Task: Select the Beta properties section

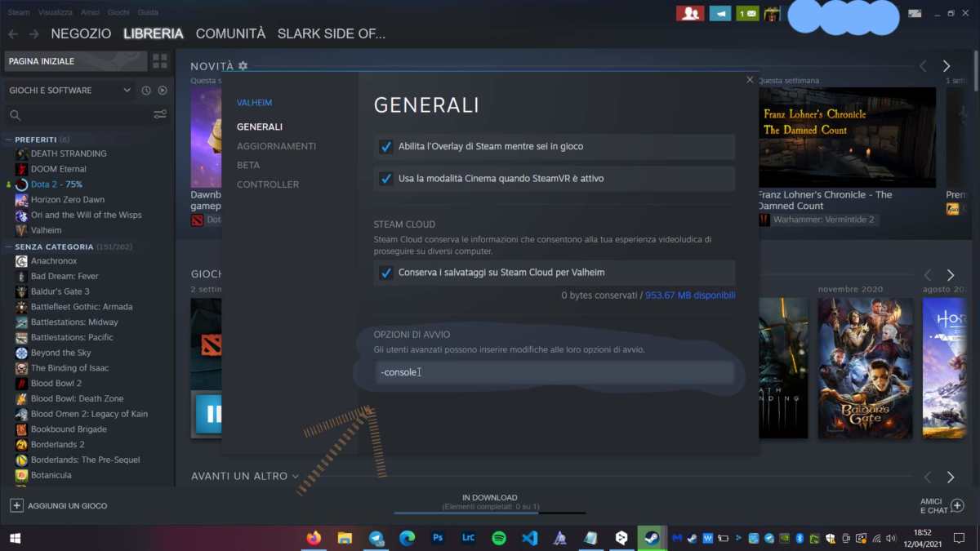Action: click(248, 165)
